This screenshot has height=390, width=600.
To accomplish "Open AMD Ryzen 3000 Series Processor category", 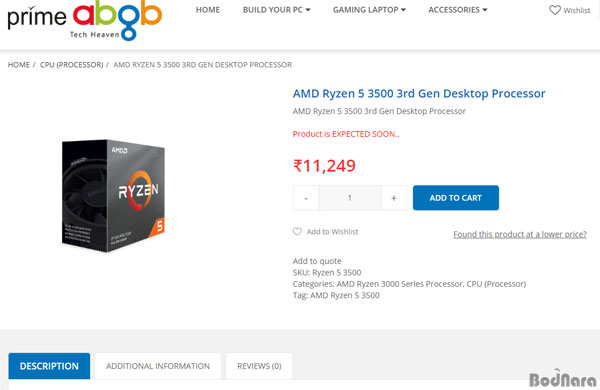I will (x=399, y=284).
